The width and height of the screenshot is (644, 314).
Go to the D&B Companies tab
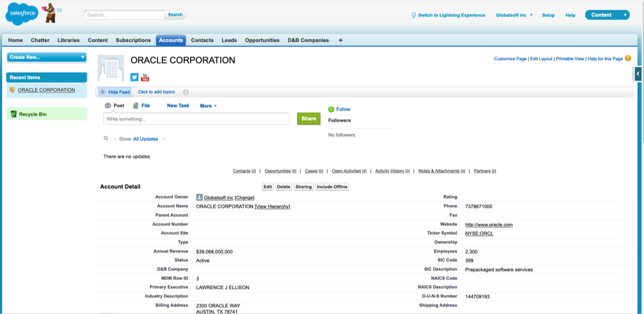point(308,40)
